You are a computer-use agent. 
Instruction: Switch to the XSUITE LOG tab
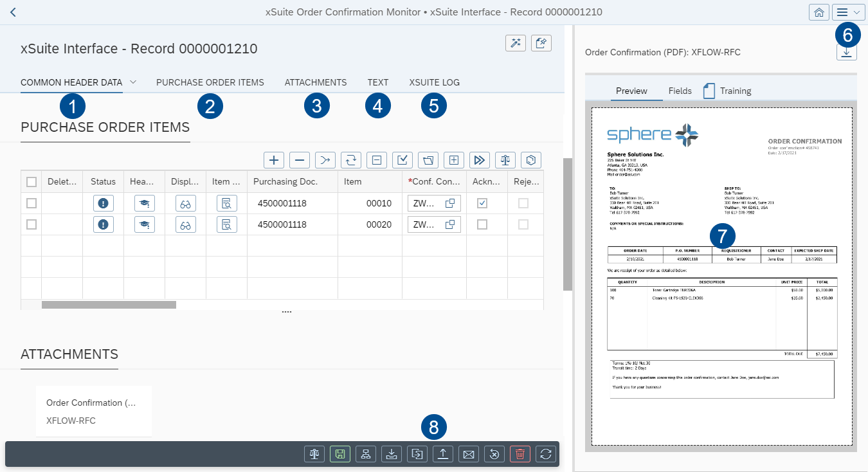point(434,82)
